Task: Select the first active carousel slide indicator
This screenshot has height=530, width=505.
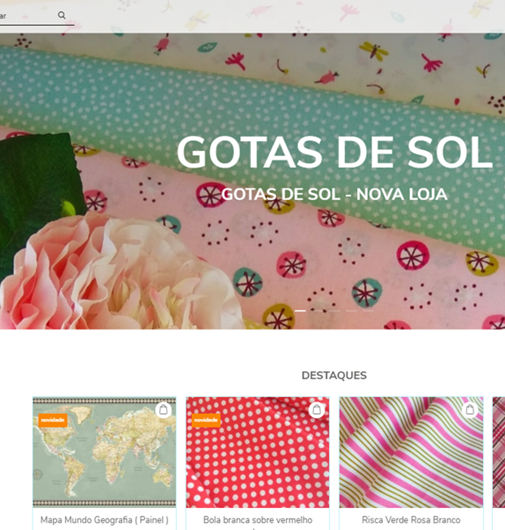Action: pos(300,311)
